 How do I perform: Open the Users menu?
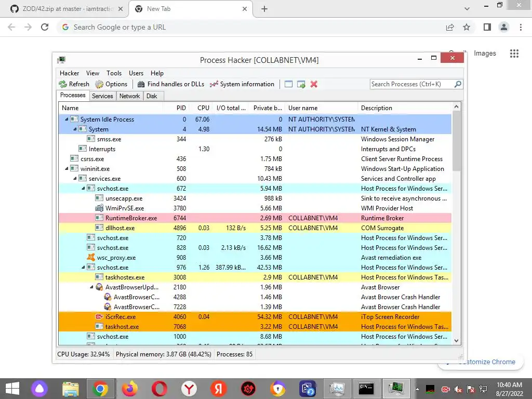[136, 73]
